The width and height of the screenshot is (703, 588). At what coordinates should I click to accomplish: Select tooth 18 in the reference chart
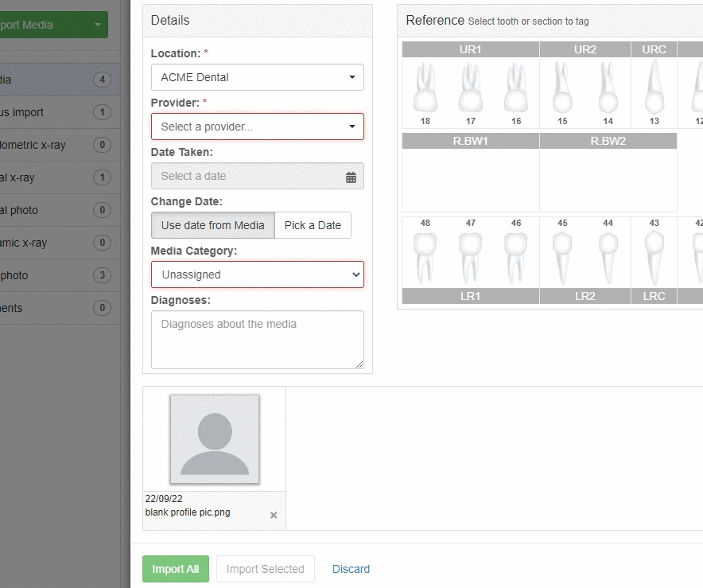[425, 88]
